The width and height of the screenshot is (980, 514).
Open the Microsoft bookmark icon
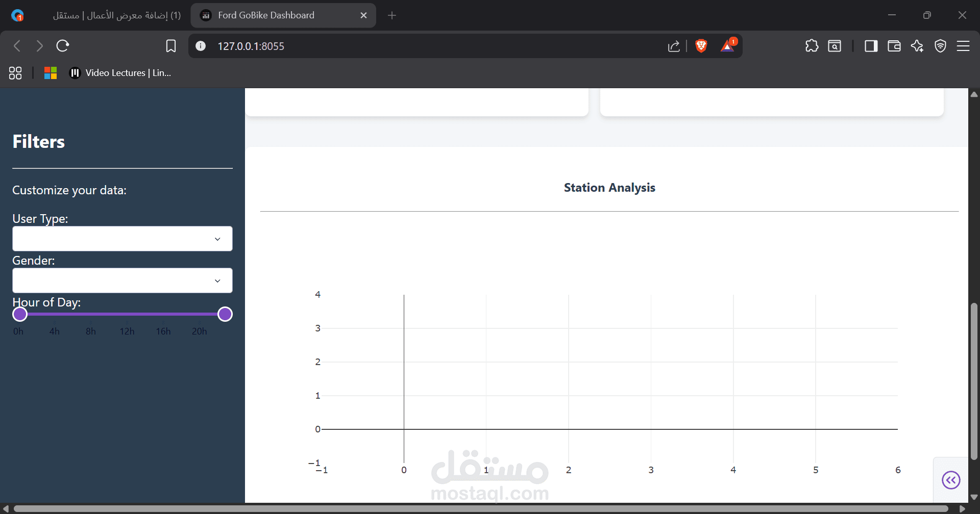(x=51, y=73)
